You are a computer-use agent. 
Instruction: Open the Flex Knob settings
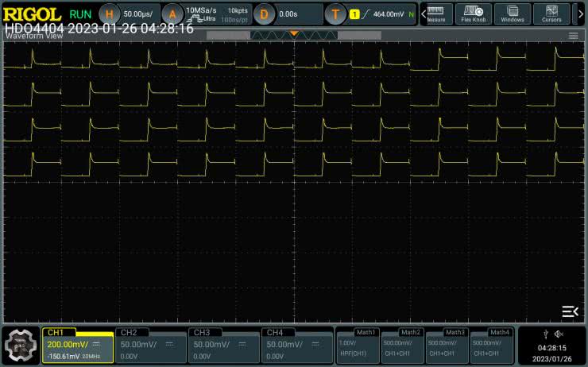click(x=473, y=14)
